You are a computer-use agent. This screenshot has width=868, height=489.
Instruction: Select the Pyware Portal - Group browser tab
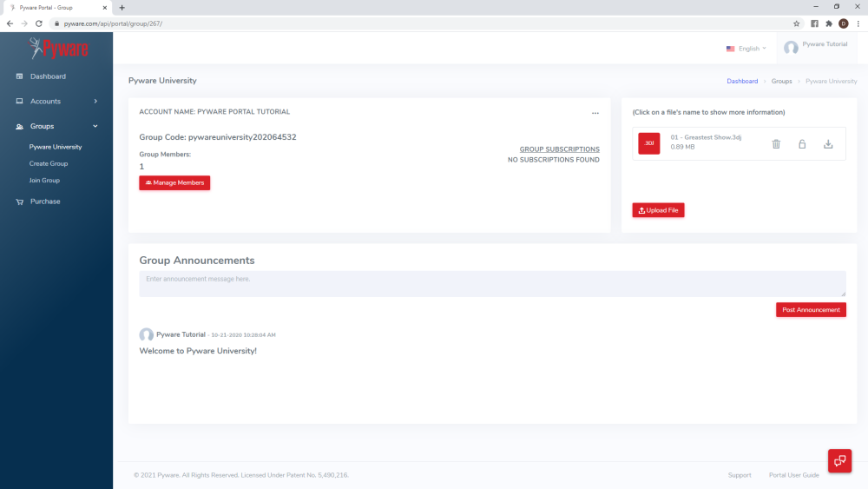[56, 8]
